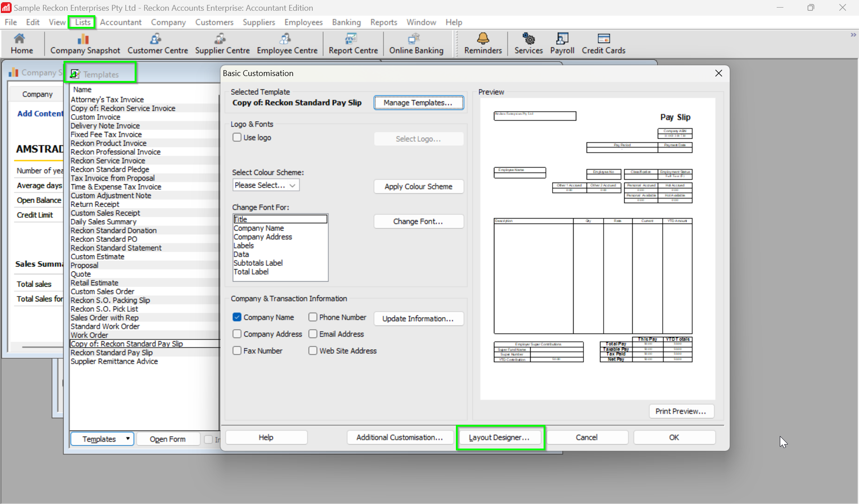The image size is (859, 504).
Task: Click the Templates window title icon
Action: pyautogui.click(x=75, y=74)
